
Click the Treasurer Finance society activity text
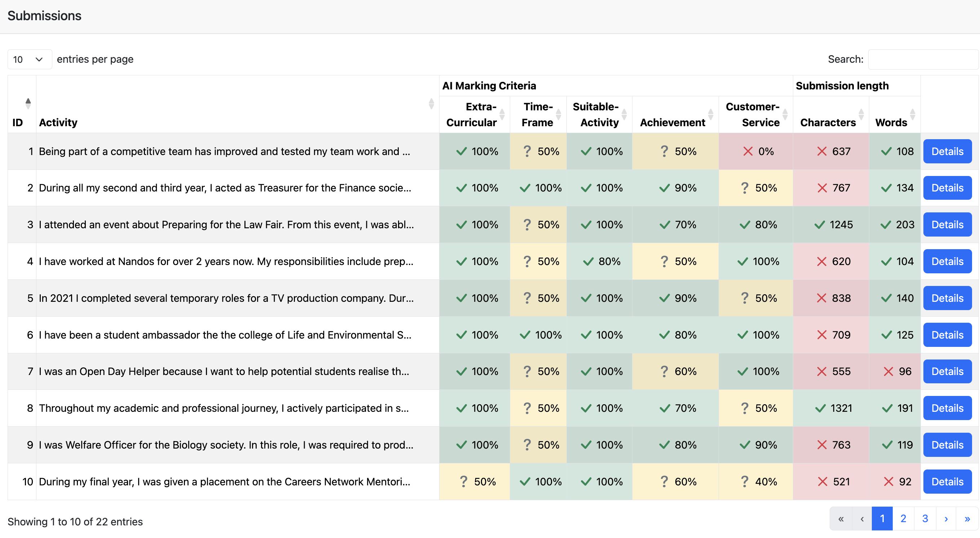[225, 188]
